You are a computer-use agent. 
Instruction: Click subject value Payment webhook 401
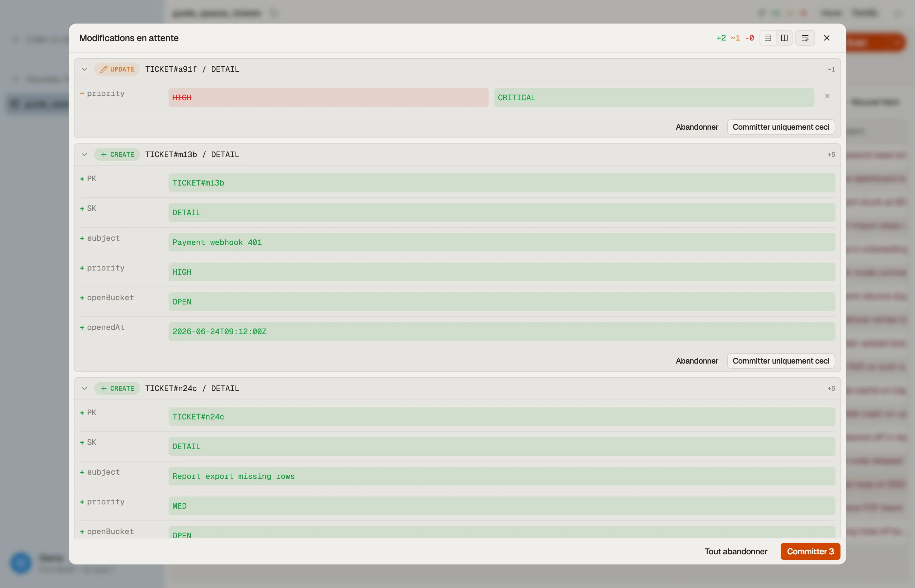point(502,242)
